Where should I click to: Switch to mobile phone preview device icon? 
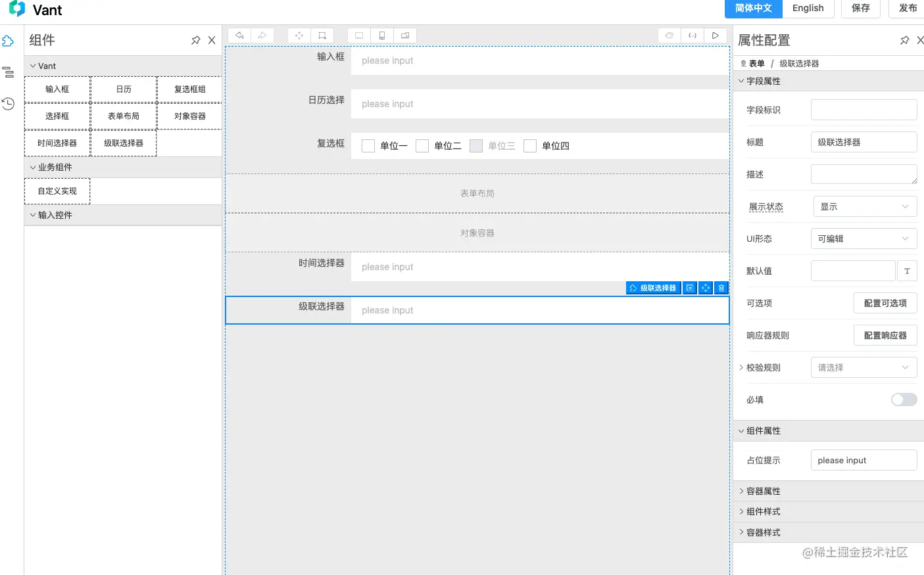(x=382, y=35)
